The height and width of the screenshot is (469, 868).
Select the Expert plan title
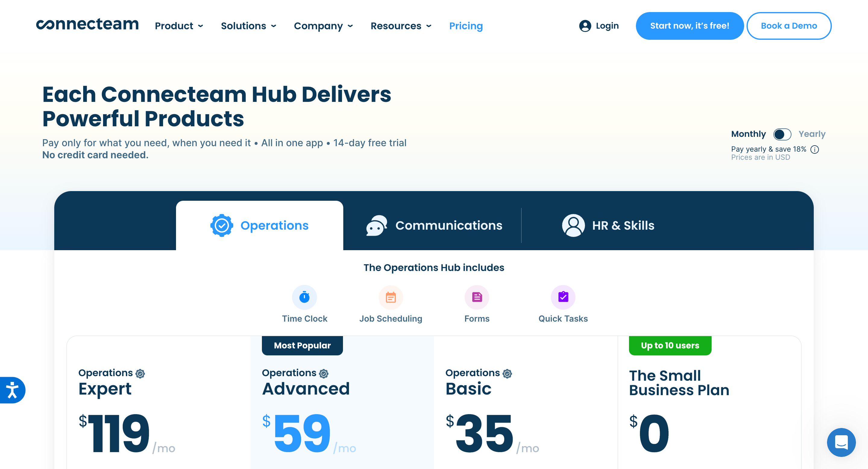(x=105, y=389)
